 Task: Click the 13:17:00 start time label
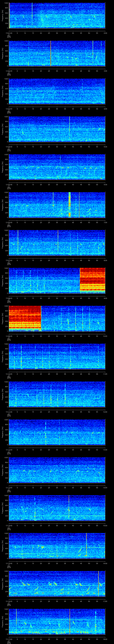pos(9,639)
